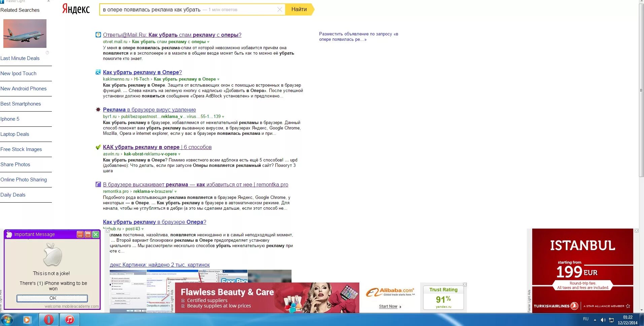Click the ad info icon under airplane image
This screenshot has height=326, width=644.
(x=47, y=53)
